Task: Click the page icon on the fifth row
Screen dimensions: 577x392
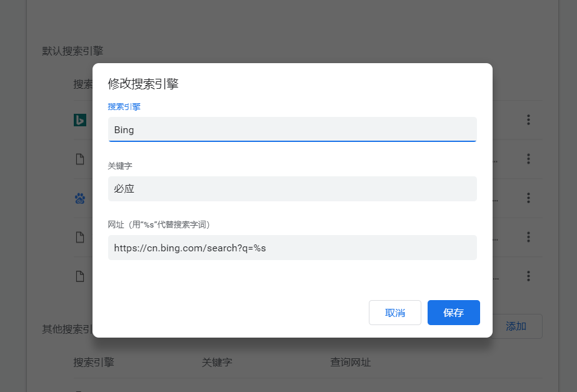Action: [80, 276]
